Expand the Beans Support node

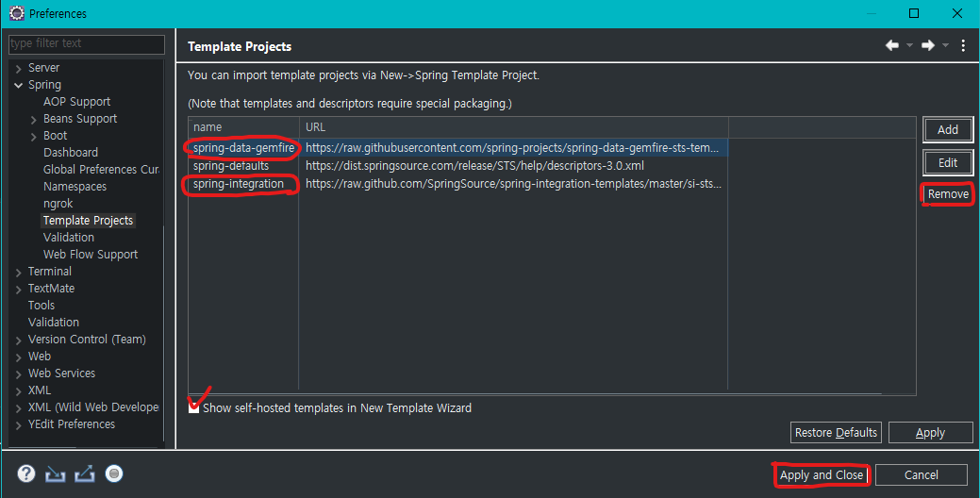33,120
